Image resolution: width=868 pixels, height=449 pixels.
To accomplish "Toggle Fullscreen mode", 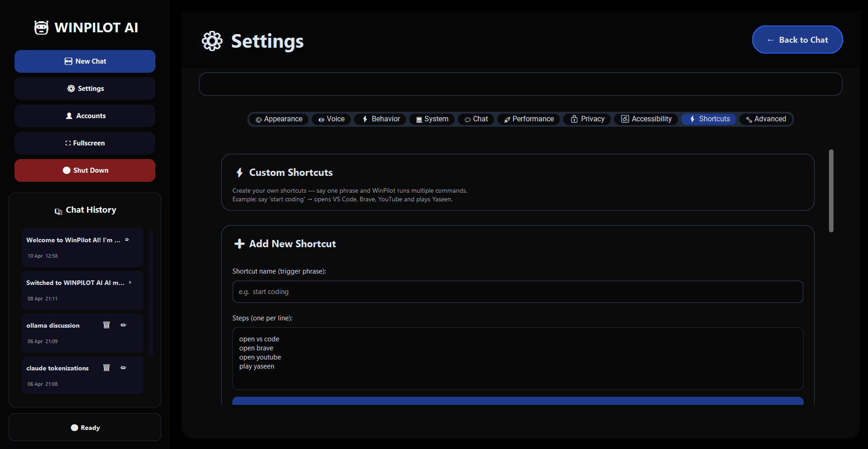I will (85, 143).
